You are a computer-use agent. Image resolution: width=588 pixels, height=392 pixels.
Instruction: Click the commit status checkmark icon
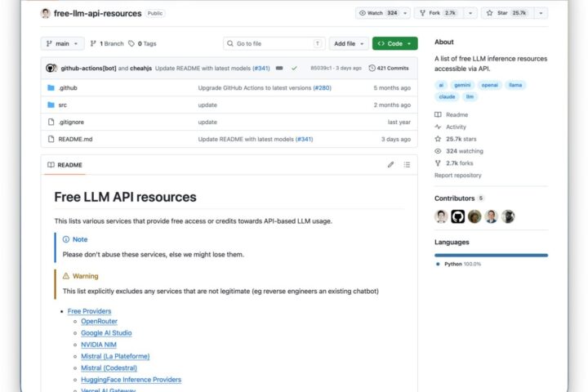[294, 69]
